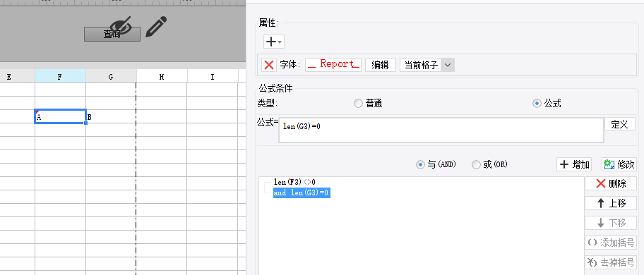Select condition row len(F3)<>0
This screenshot has height=275, width=644.
(294, 182)
